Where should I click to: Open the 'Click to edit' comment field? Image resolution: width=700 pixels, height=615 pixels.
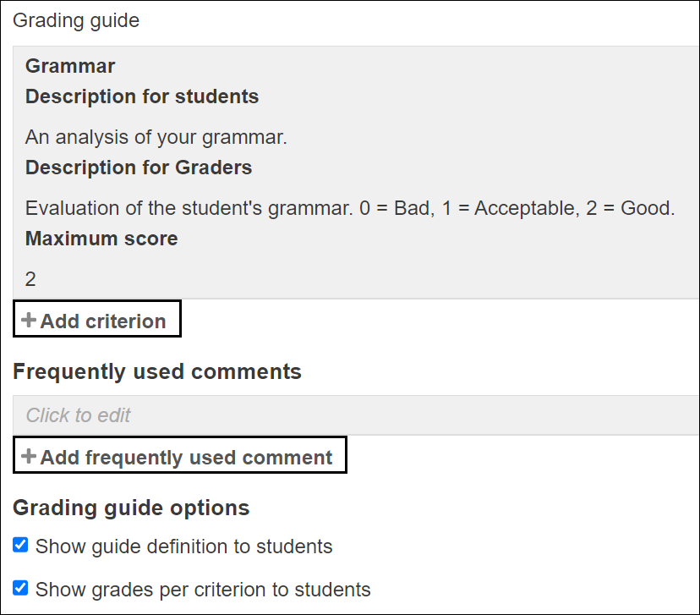click(x=78, y=415)
